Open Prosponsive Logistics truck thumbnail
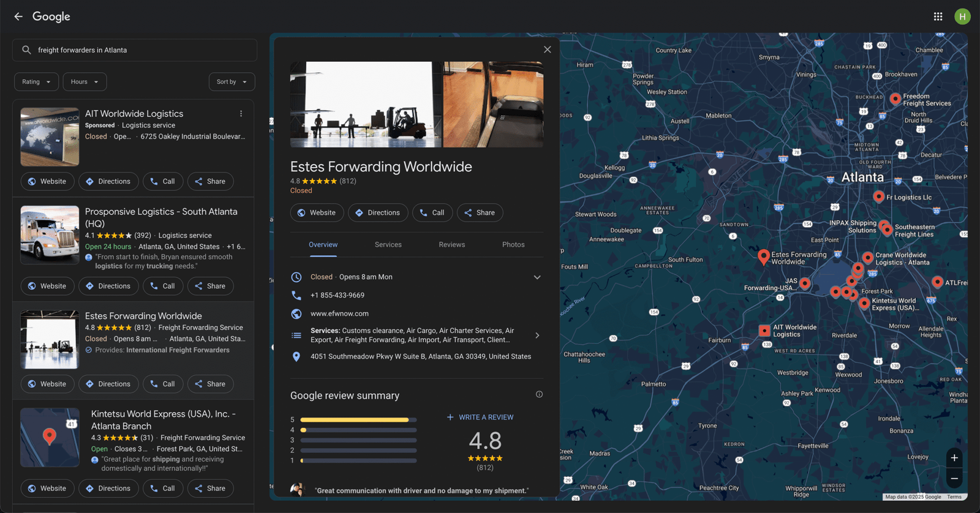Viewport: 980px width, 513px height. coord(50,235)
